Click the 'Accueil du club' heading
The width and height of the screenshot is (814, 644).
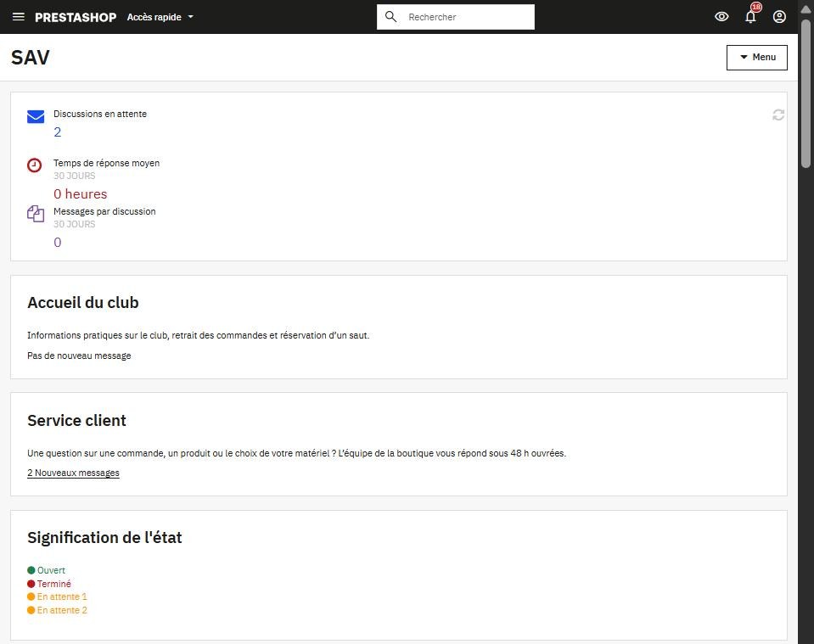(83, 303)
